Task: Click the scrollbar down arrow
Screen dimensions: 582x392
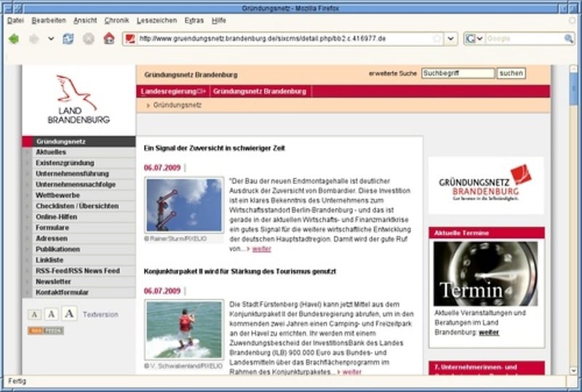Action: tap(573, 370)
